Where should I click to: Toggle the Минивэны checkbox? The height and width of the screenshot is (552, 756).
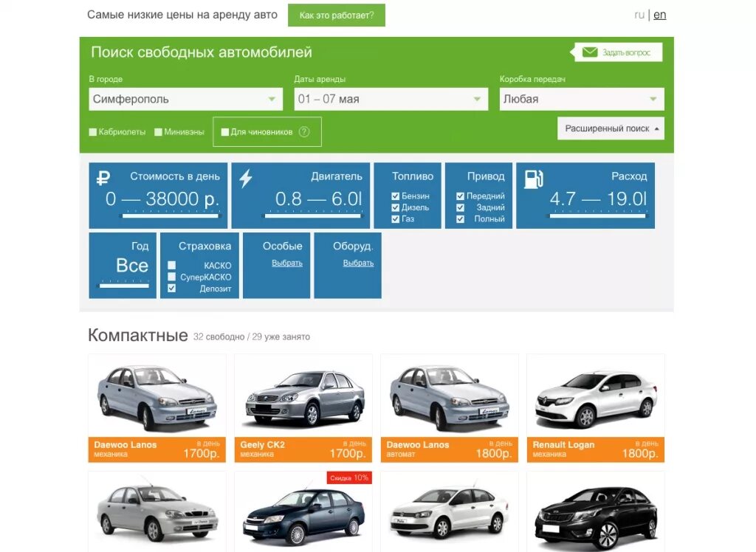158,132
